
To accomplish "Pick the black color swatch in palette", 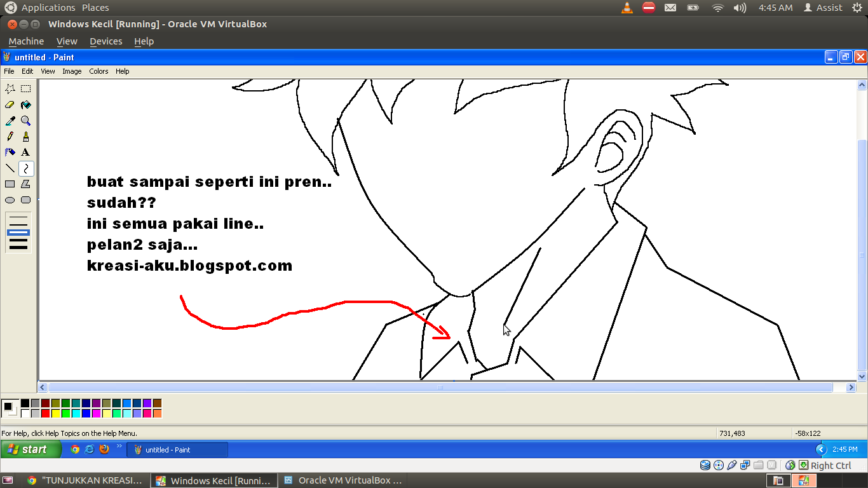I will pos(25,403).
